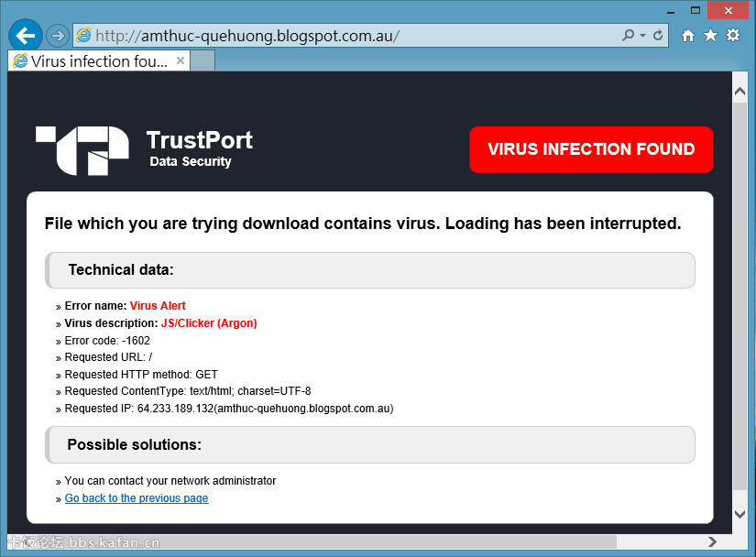The width and height of the screenshot is (756, 557).
Task: Click the horizontal scrollbar thumb
Action: point(312,542)
